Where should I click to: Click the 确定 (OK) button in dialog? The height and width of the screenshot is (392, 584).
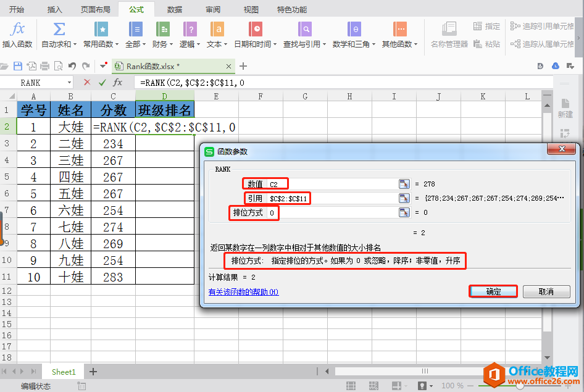[x=493, y=291]
